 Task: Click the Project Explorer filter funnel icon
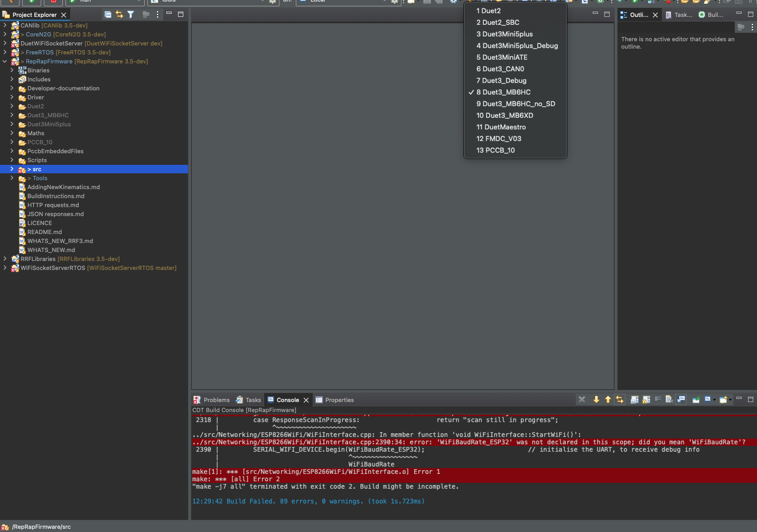point(130,15)
